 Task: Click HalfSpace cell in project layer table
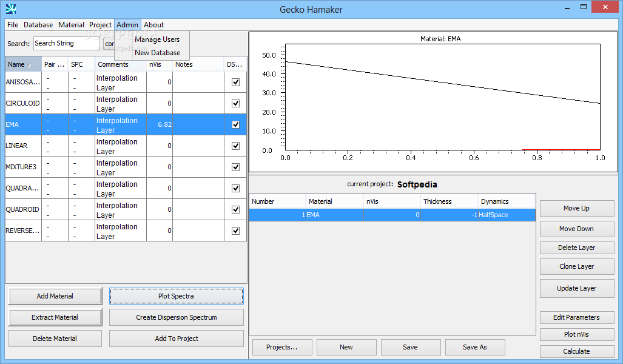[x=507, y=215]
